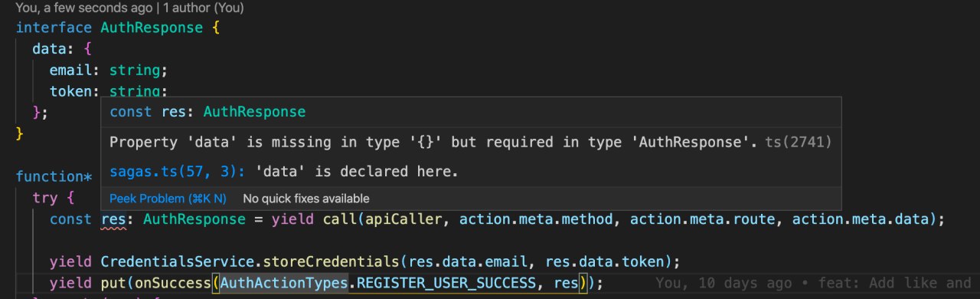
Task: Select the underlined res variable declaration
Action: click(x=113, y=219)
